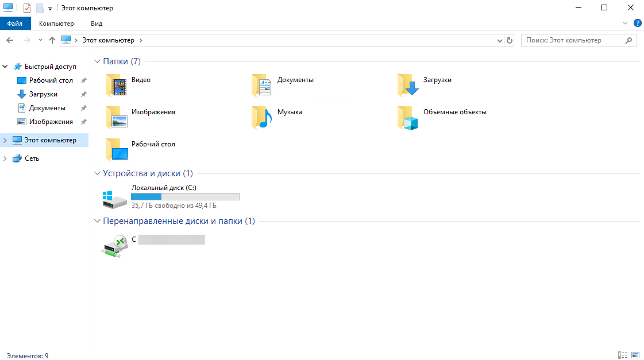The image size is (644, 360).
Task: Open the Файл menu
Action: pos(16,24)
